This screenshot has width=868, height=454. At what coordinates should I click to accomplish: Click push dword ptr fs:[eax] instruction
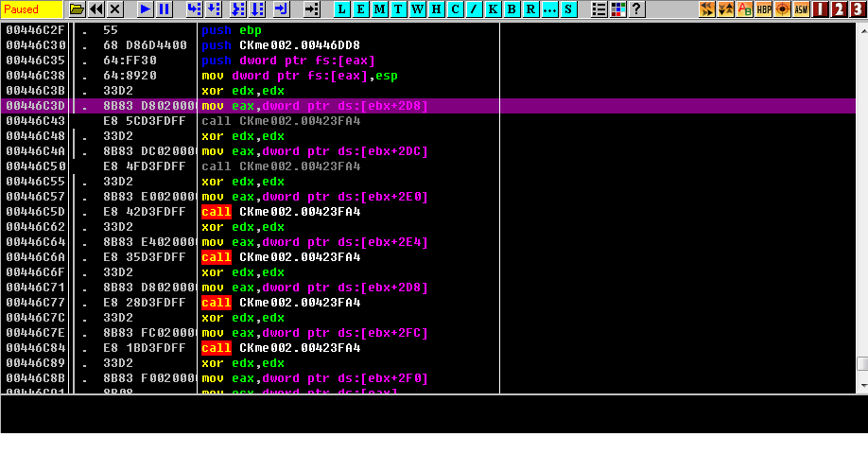(x=288, y=61)
